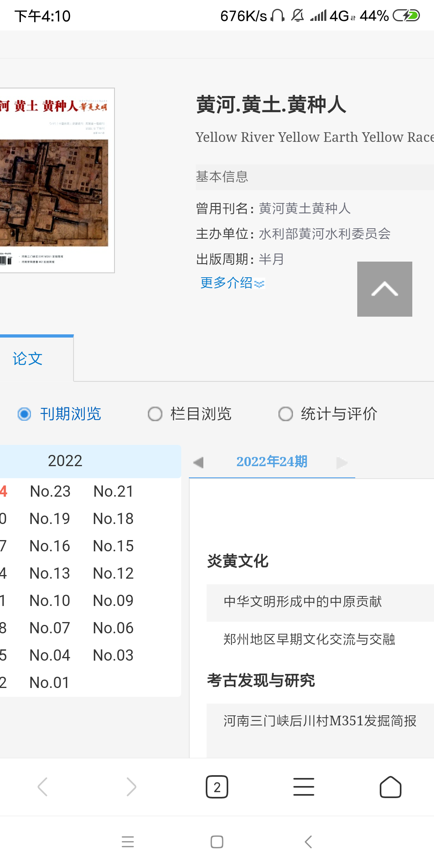The image size is (434, 868).
Task: Select the 统计与评价 radio option
Action: pyautogui.click(x=286, y=414)
